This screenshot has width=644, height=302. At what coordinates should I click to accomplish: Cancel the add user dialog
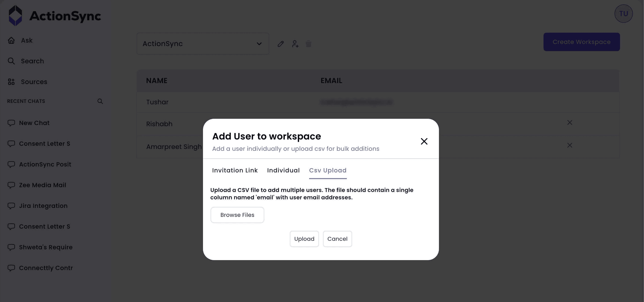point(337,239)
